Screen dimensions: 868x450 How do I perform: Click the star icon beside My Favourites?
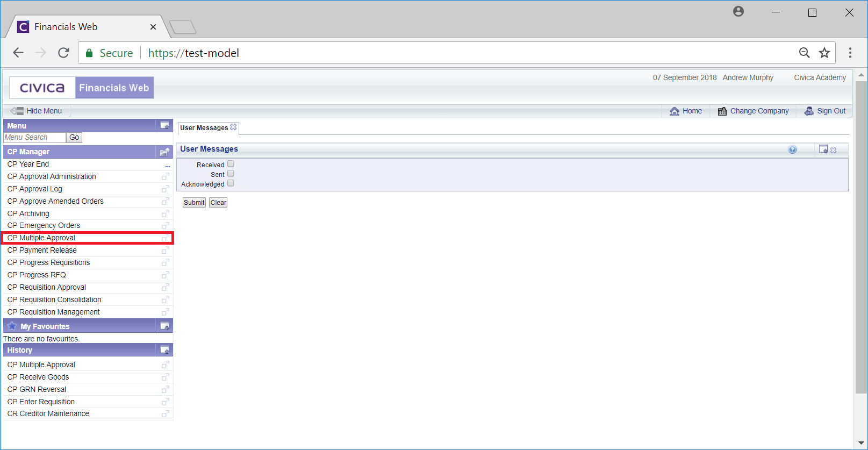(x=12, y=326)
